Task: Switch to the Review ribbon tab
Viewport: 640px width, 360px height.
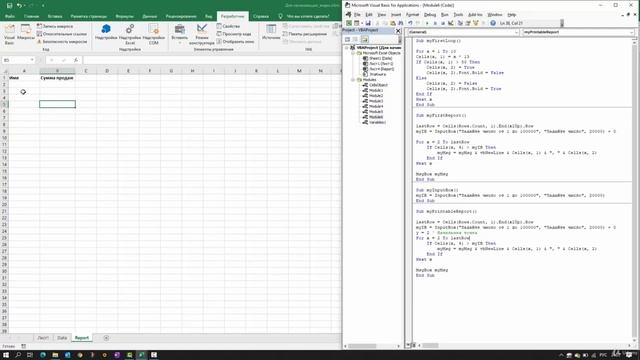Action: [x=181, y=16]
